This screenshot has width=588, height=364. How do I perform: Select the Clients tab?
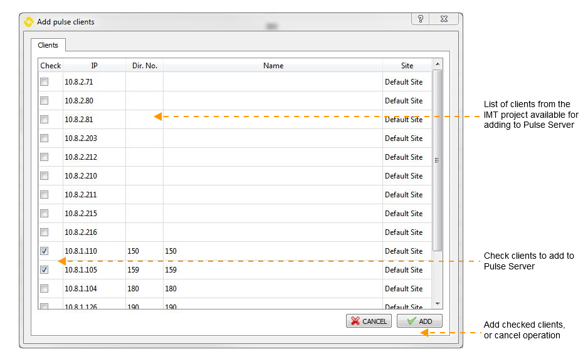(x=48, y=45)
